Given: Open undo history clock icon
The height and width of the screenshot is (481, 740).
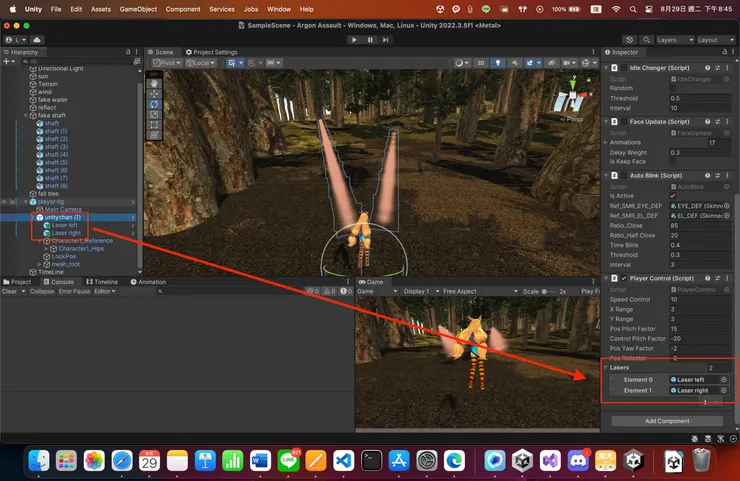Looking at the screenshot, I should click(x=629, y=40).
